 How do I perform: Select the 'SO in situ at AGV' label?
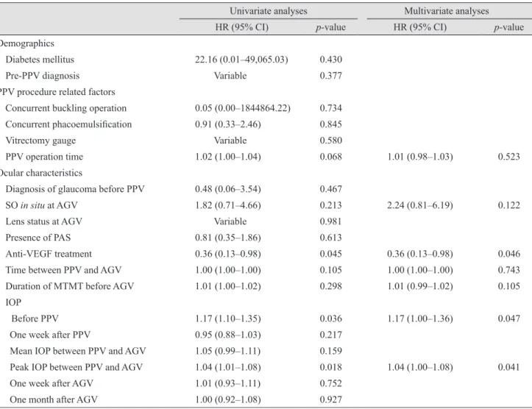point(41,205)
